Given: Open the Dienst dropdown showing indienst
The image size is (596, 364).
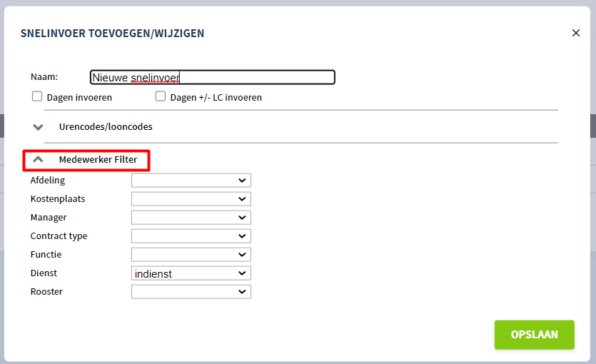Looking at the screenshot, I should click(191, 273).
